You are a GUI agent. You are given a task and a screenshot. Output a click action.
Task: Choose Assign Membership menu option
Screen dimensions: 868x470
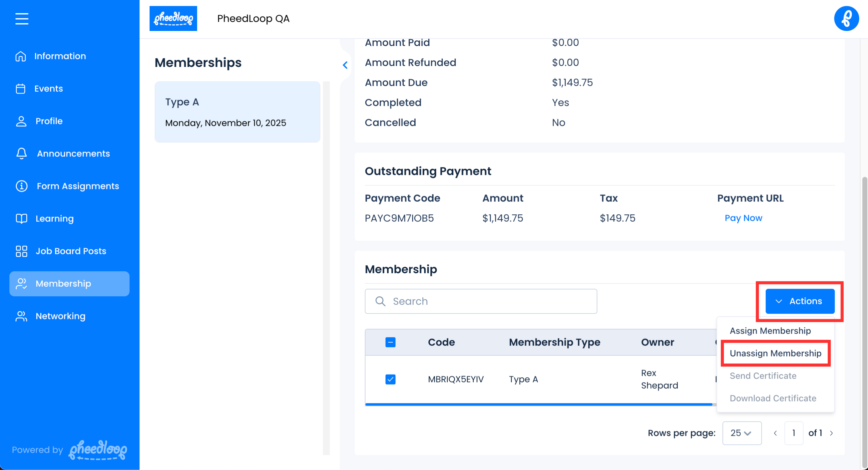click(770, 331)
